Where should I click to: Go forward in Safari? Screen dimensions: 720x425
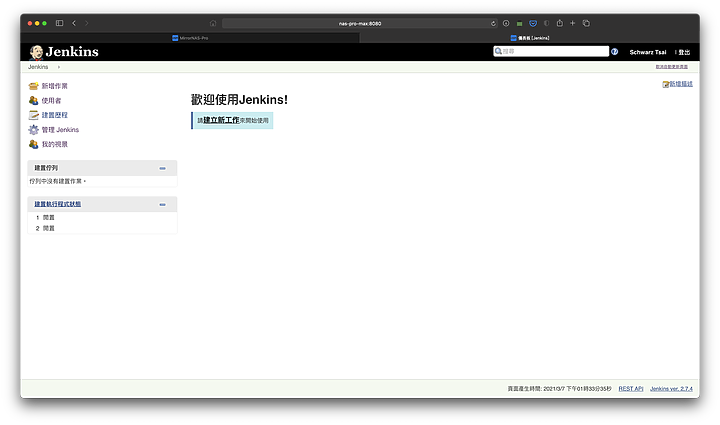point(86,23)
